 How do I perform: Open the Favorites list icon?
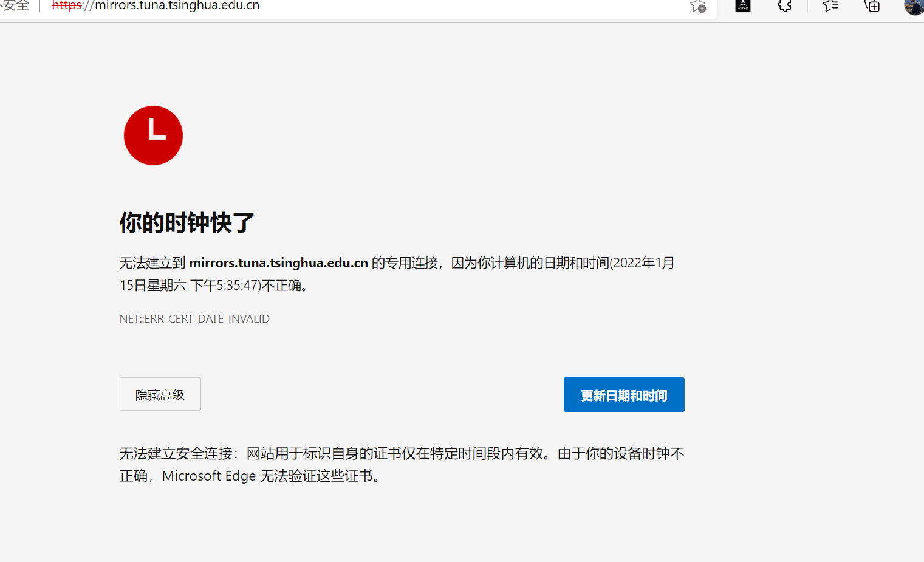pos(830,5)
